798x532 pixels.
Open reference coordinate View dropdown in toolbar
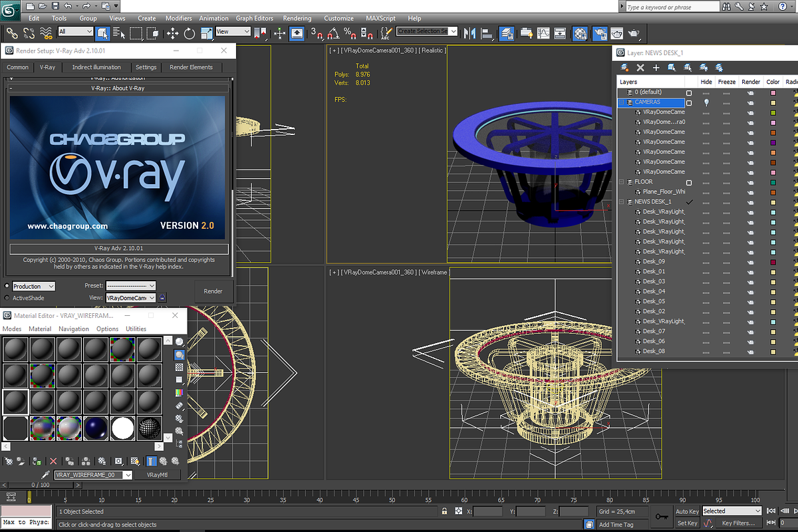click(x=233, y=31)
